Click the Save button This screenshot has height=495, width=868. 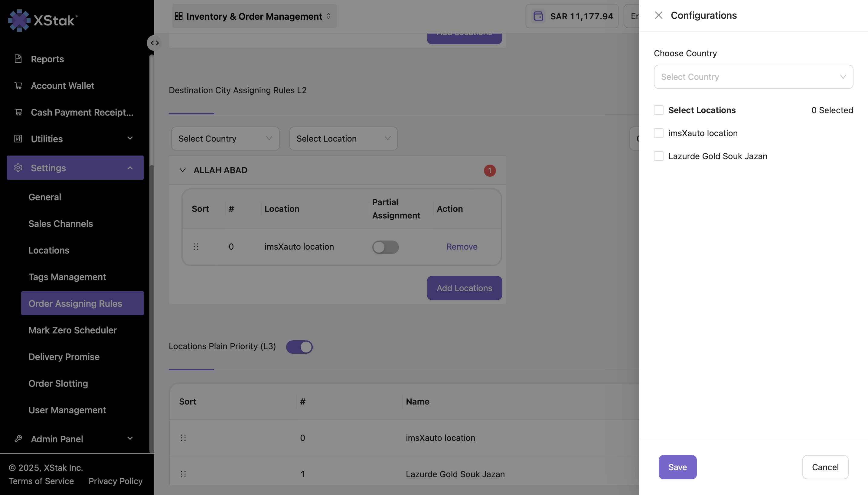pyautogui.click(x=677, y=467)
